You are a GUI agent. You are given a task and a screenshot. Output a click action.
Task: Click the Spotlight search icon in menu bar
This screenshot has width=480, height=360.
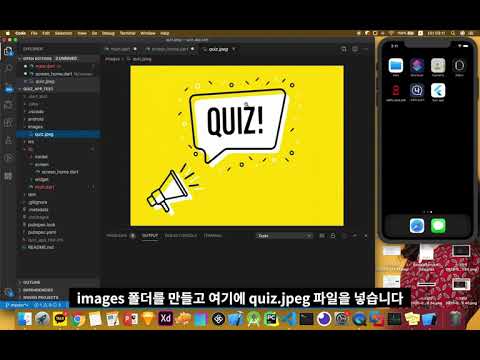[x=453, y=33]
